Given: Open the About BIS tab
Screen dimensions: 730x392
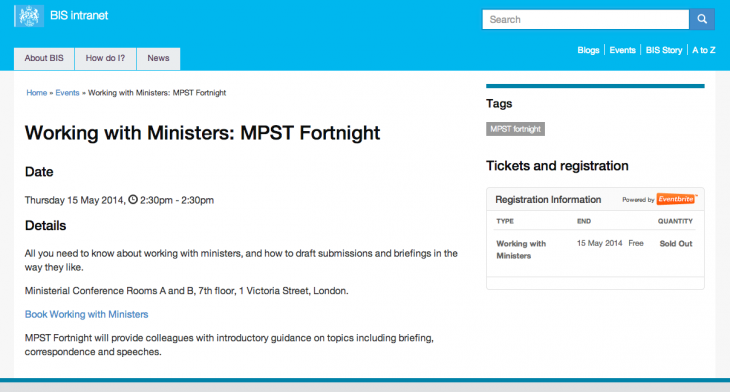Looking at the screenshot, I should coord(44,59).
